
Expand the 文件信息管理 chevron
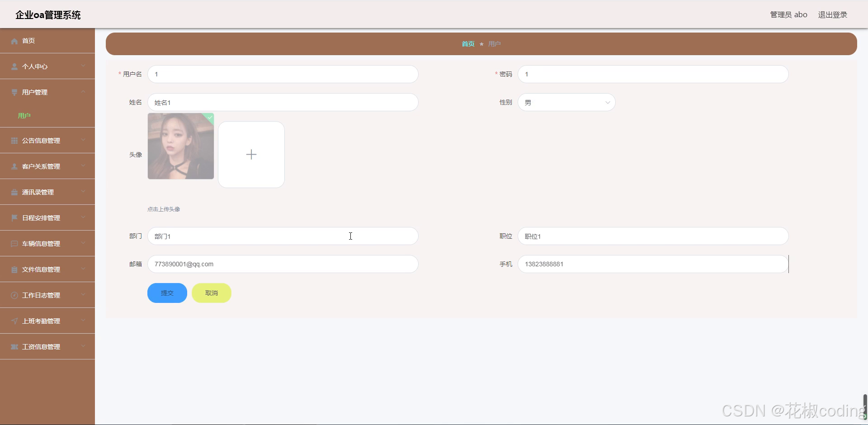click(x=83, y=269)
